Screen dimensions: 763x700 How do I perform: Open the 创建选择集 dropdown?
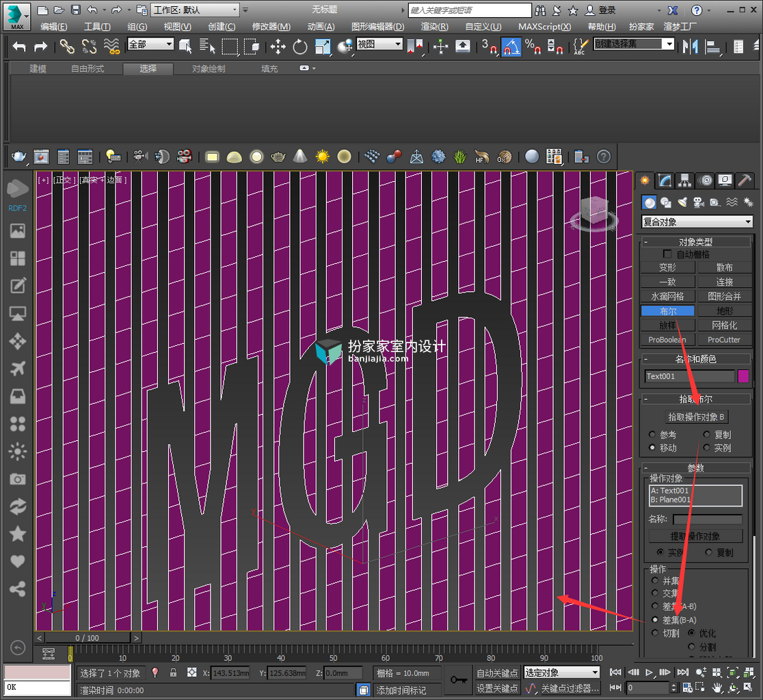tap(634, 44)
